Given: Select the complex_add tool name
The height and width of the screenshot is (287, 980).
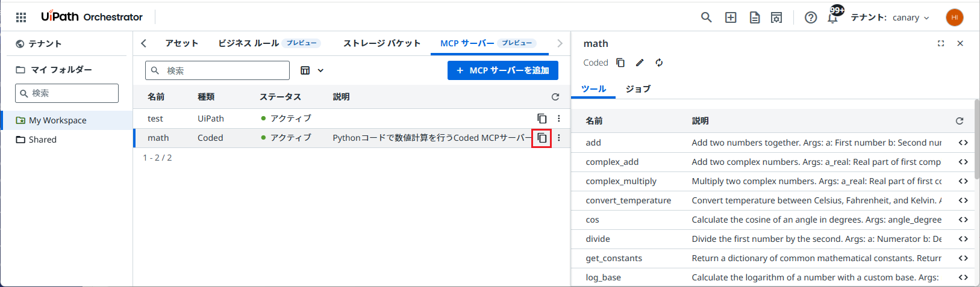Looking at the screenshot, I should tap(612, 162).
